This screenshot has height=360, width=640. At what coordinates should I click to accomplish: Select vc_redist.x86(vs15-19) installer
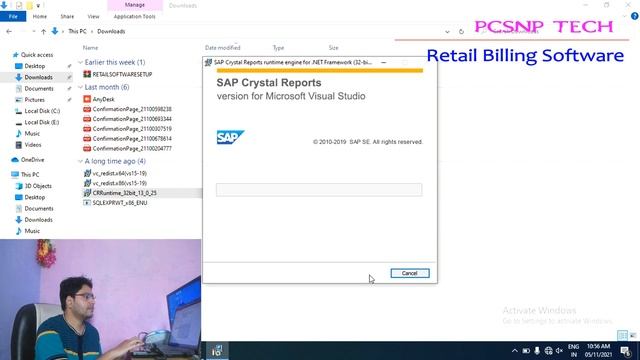coord(120,183)
